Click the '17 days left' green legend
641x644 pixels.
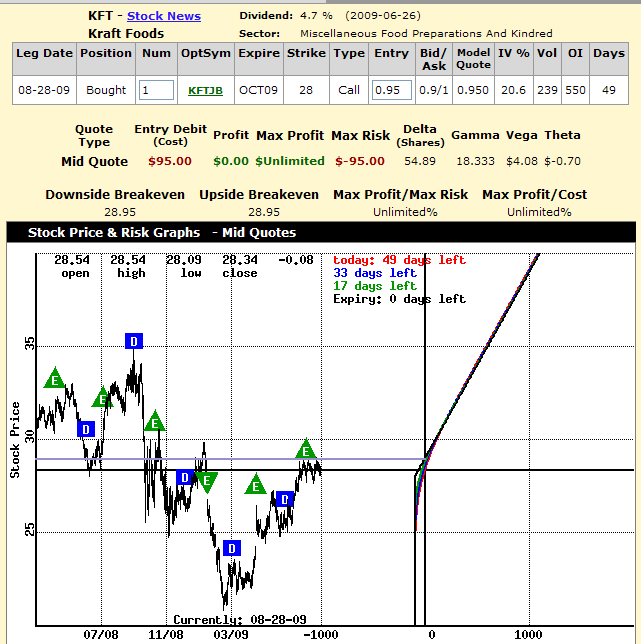click(x=375, y=286)
